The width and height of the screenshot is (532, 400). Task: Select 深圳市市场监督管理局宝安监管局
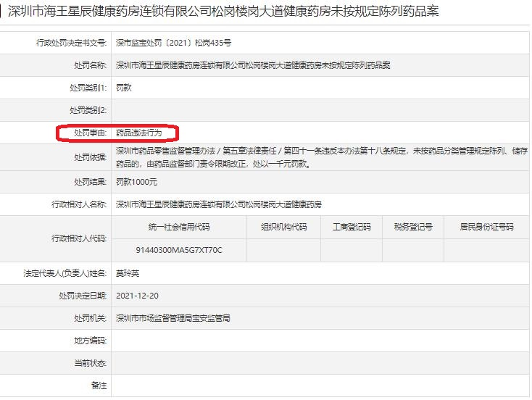tap(173, 318)
